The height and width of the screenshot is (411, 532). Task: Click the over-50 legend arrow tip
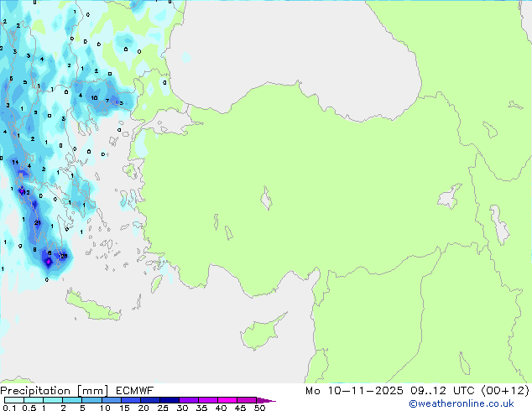[x=266, y=400]
